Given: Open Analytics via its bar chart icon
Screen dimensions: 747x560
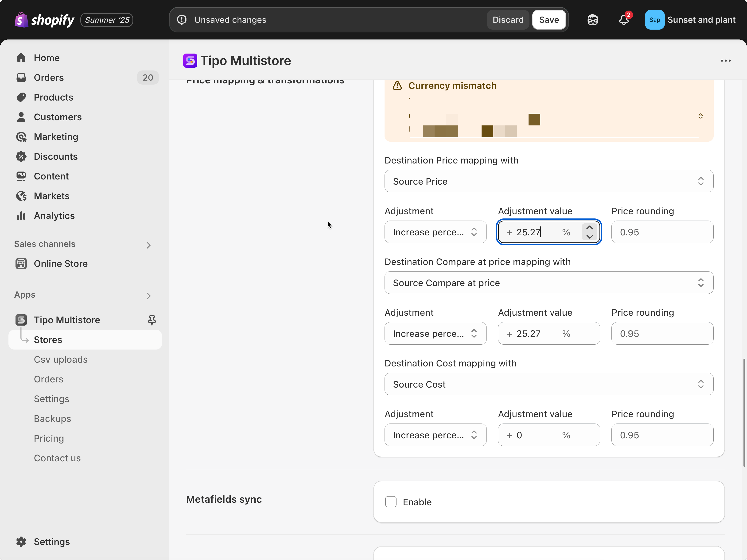Looking at the screenshot, I should tap(21, 215).
